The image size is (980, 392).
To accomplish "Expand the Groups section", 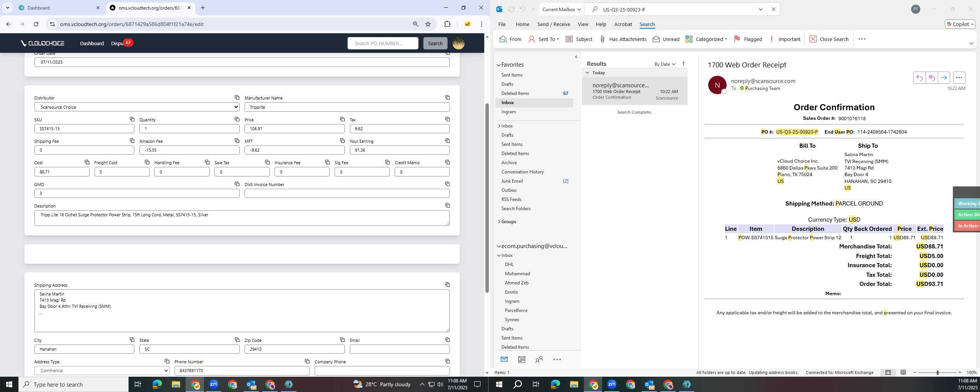I will tap(499, 222).
